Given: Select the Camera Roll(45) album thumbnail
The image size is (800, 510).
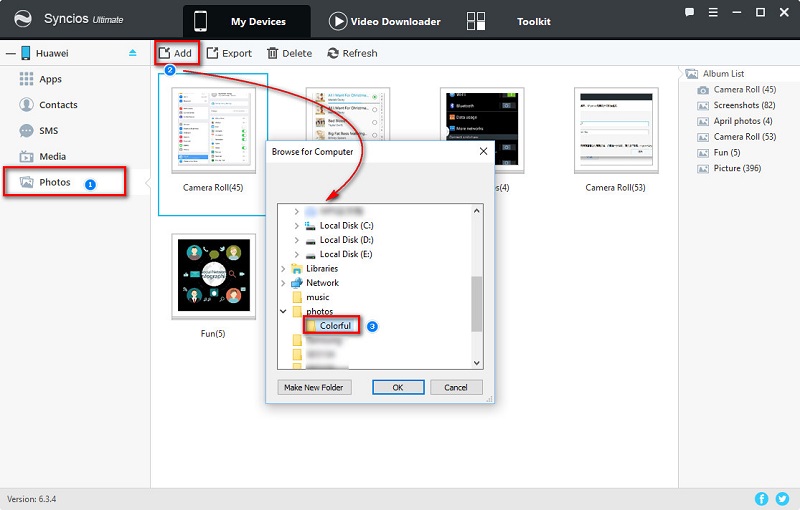Looking at the screenshot, I should pos(213,131).
